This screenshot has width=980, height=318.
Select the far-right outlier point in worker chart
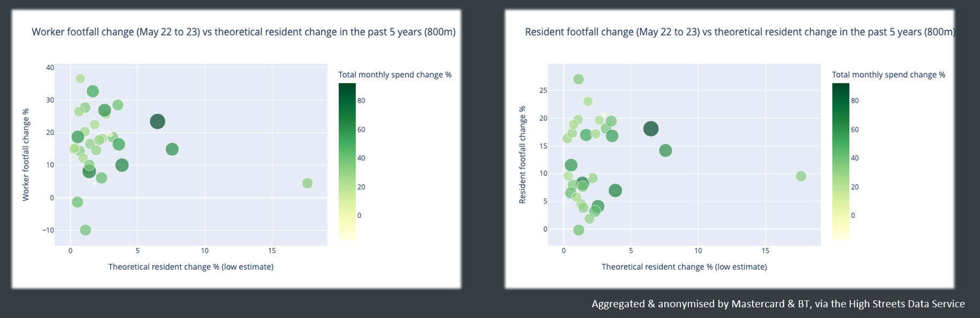coord(307,183)
